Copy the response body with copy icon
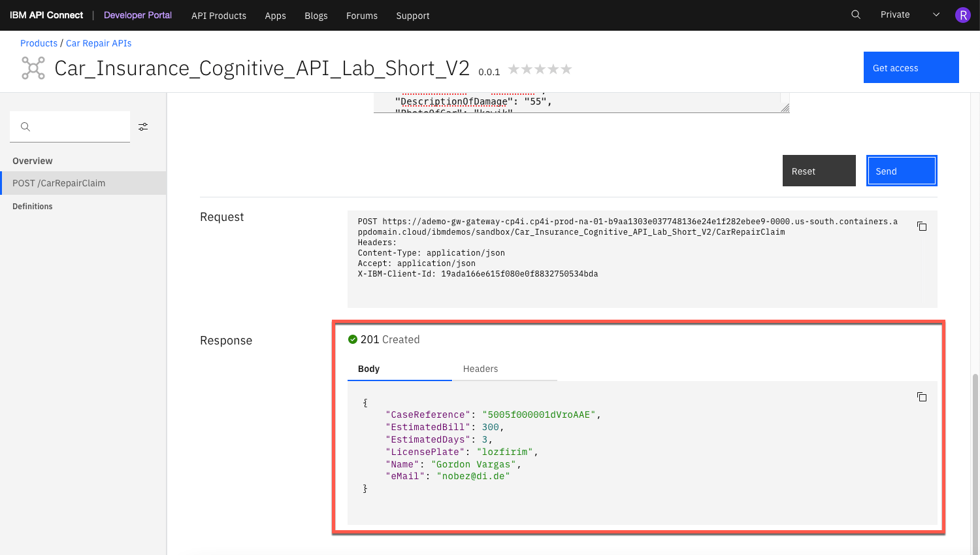The width and height of the screenshot is (980, 555). [x=922, y=397]
